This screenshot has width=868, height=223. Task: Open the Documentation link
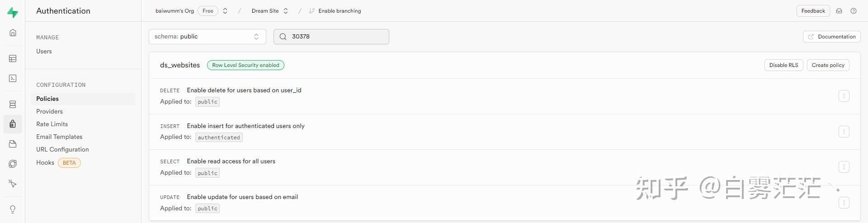click(831, 37)
